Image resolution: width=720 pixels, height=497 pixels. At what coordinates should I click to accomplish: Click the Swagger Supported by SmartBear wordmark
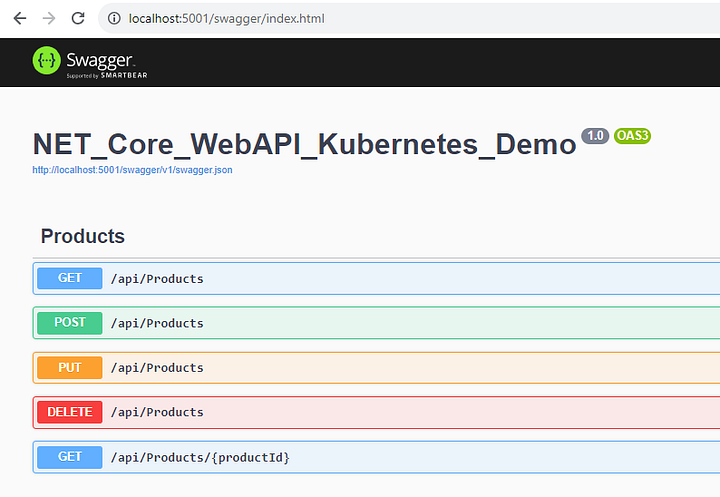click(x=107, y=64)
